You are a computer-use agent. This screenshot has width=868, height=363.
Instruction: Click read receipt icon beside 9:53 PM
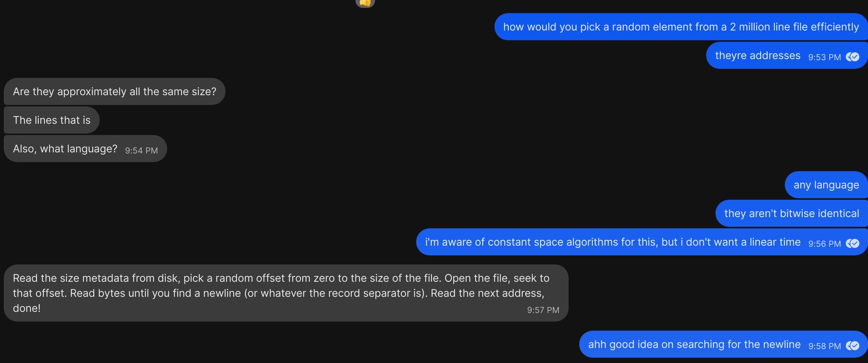pyautogui.click(x=853, y=57)
